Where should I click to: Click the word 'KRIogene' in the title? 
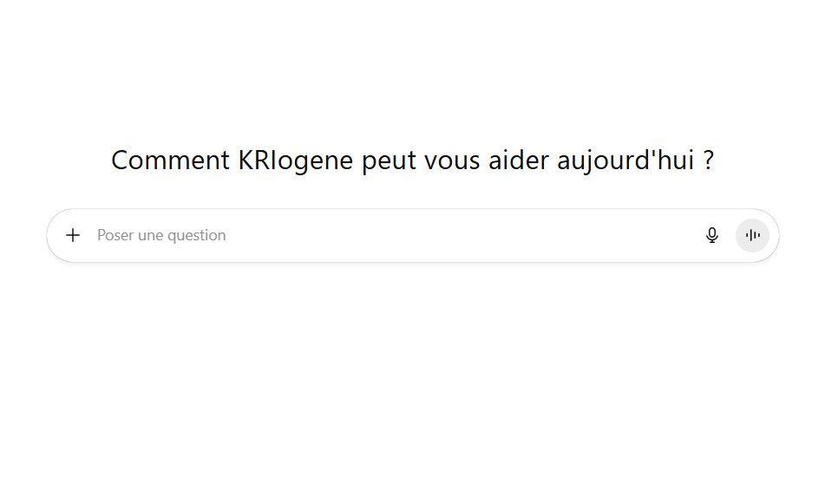pos(296,160)
